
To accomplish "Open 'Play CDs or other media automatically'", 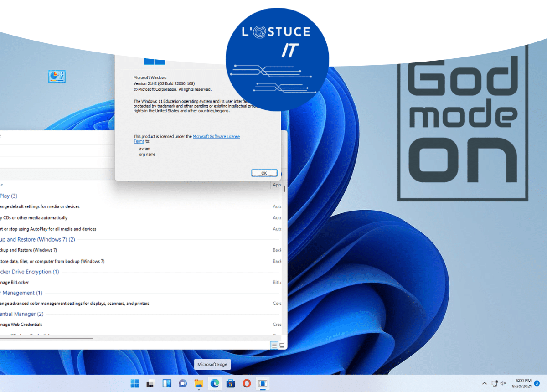I will pos(34,218).
